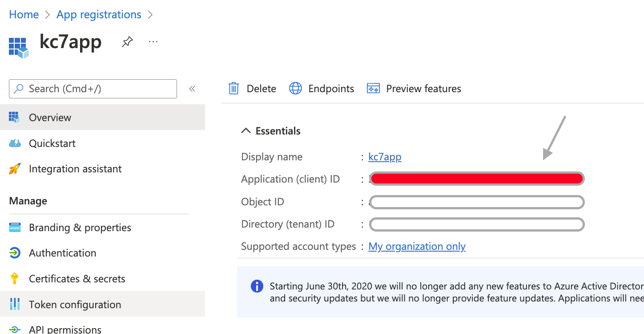644x334 pixels.
Task: Click the Home breadcrumb link
Action: [24, 14]
